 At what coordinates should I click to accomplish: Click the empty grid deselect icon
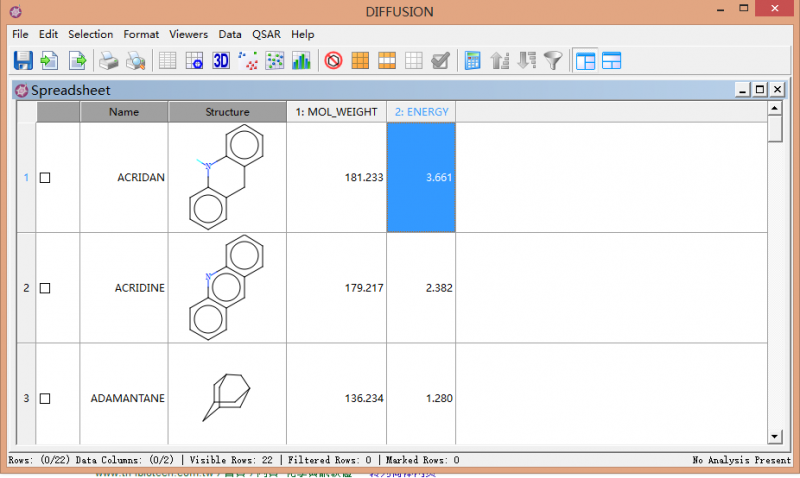click(x=414, y=61)
